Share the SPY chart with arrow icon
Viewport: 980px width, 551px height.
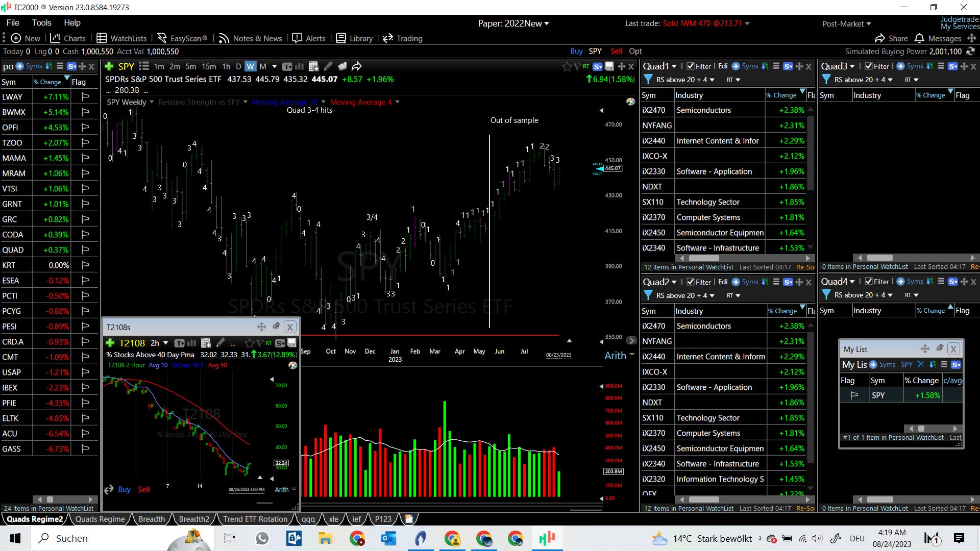pyautogui.click(x=356, y=66)
